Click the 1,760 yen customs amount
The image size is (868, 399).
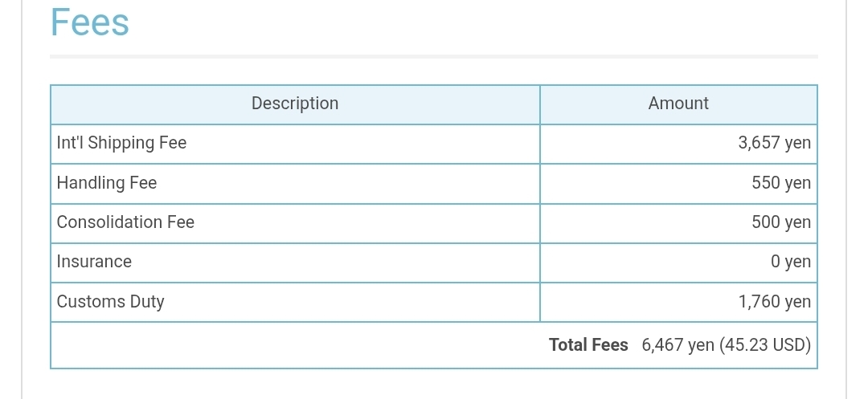(x=775, y=302)
